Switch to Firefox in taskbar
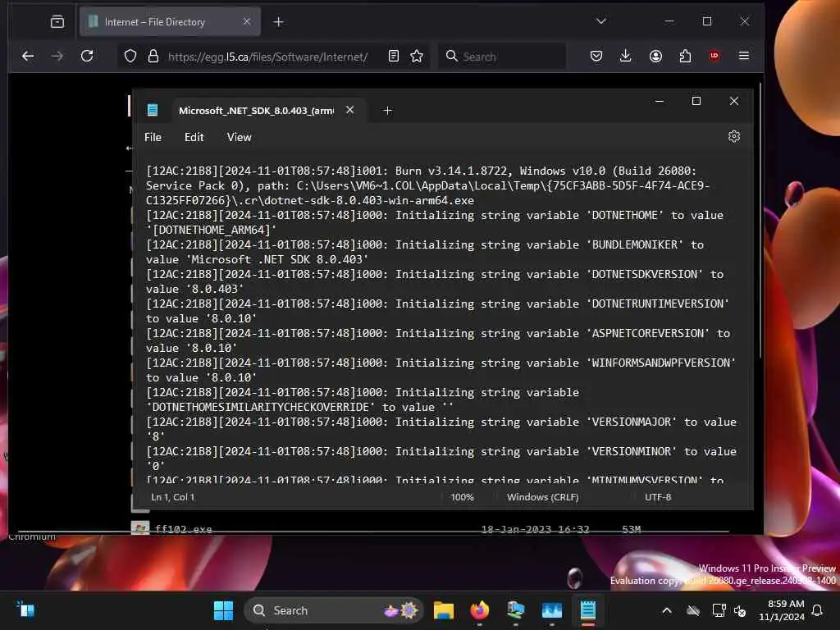The height and width of the screenshot is (630, 840). pos(479,610)
